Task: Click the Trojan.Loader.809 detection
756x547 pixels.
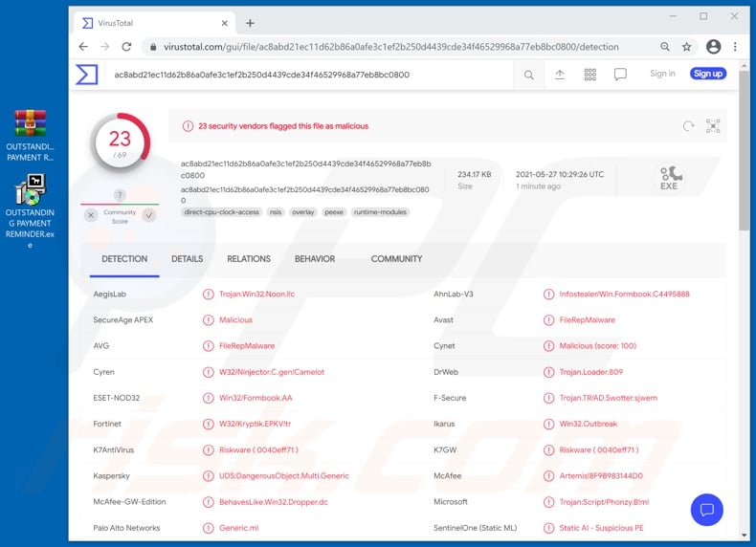Action: (591, 372)
